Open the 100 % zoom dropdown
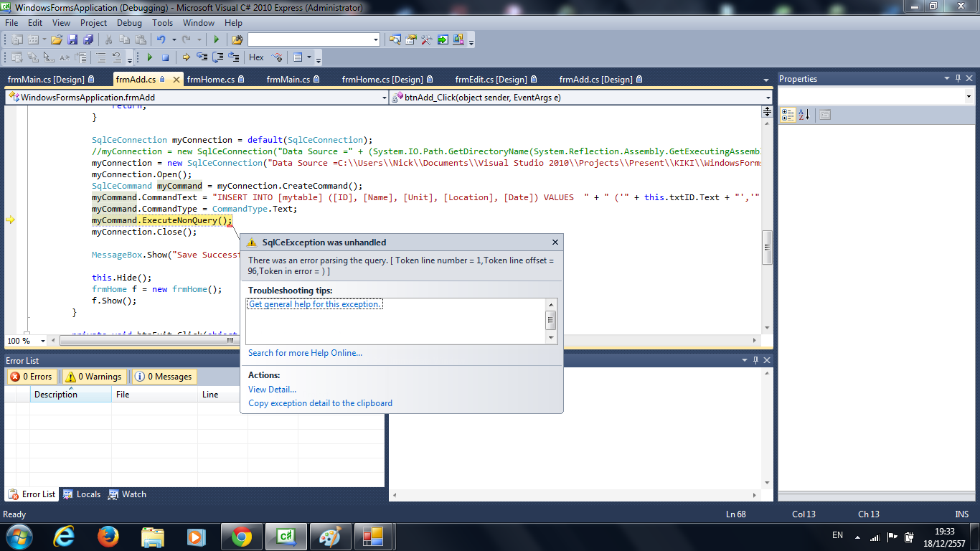The width and height of the screenshot is (980, 551). (43, 341)
